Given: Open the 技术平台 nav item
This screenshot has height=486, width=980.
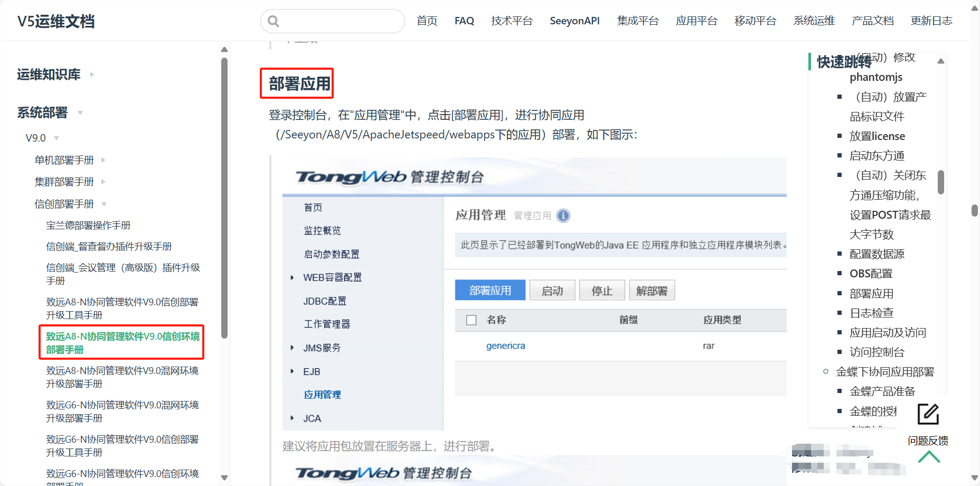Looking at the screenshot, I should tap(512, 21).
